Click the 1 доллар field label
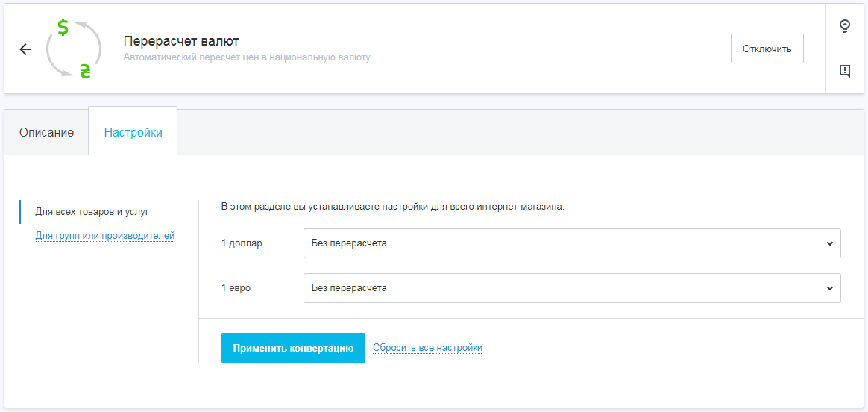Image resolution: width=868 pixels, height=412 pixels. (x=242, y=243)
